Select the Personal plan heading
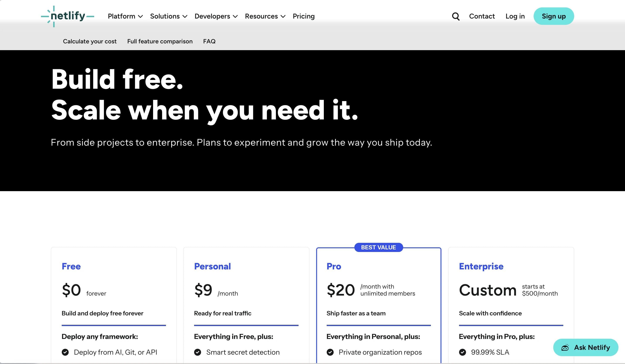 212,266
